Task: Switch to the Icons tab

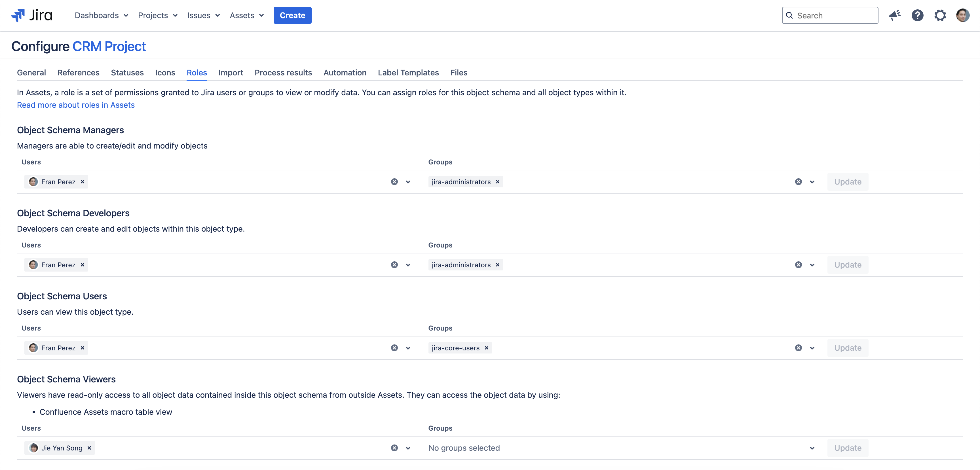Action: click(x=165, y=73)
